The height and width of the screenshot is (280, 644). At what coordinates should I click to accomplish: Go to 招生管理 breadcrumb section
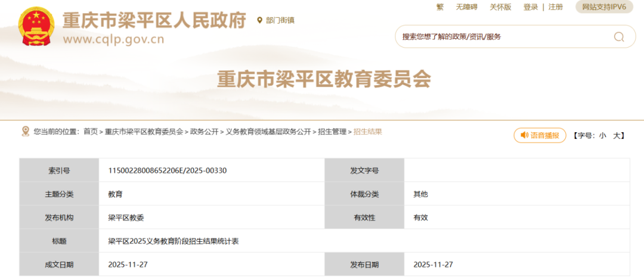pos(332,132)
